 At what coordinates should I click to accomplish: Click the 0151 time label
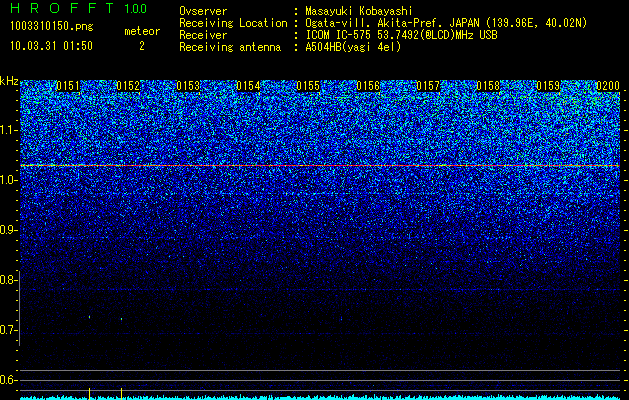click(x=68, y=86)
